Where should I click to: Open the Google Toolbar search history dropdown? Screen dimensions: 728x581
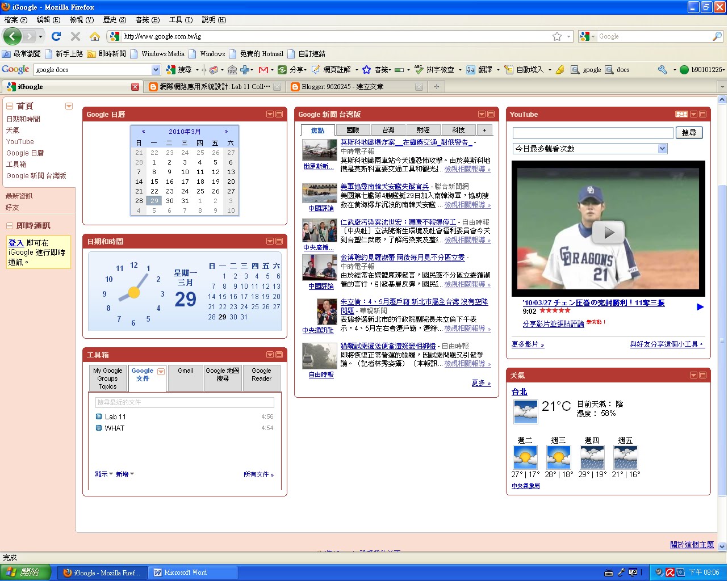tap(156, 70)
